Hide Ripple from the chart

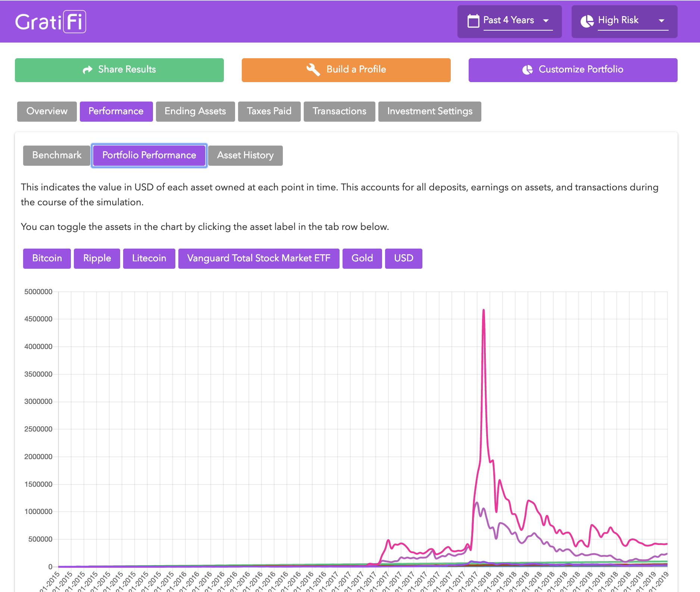pos(97,258)
